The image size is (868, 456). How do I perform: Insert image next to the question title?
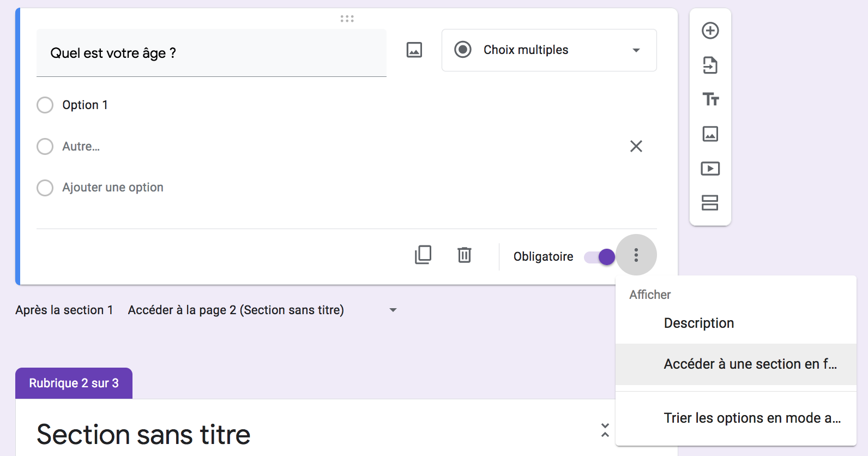point(414,50)
